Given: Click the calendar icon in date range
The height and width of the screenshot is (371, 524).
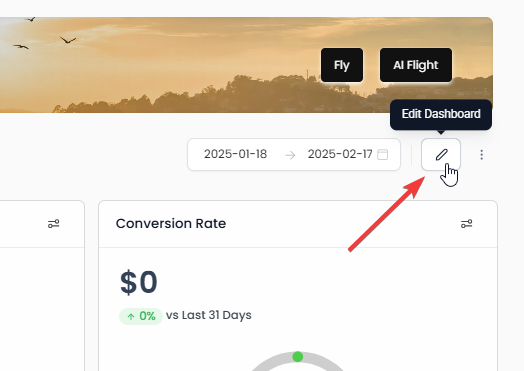Looking at the screenshot, I should tap(382, 154).
